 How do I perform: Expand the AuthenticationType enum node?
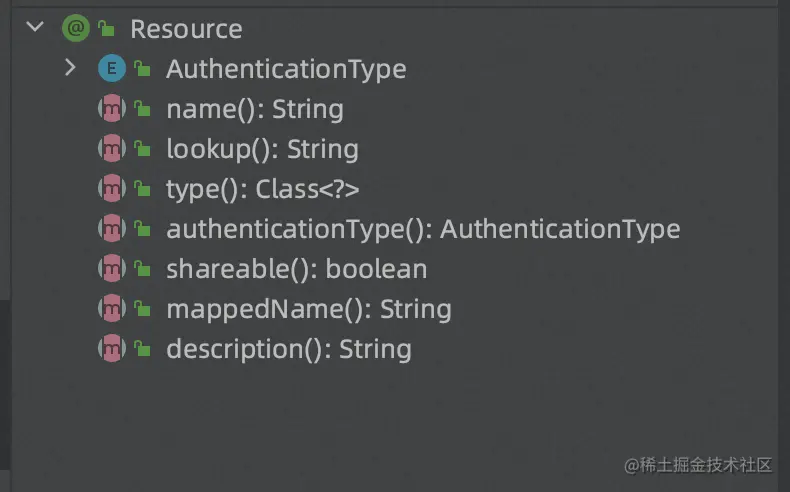click(x=69, y=69)
